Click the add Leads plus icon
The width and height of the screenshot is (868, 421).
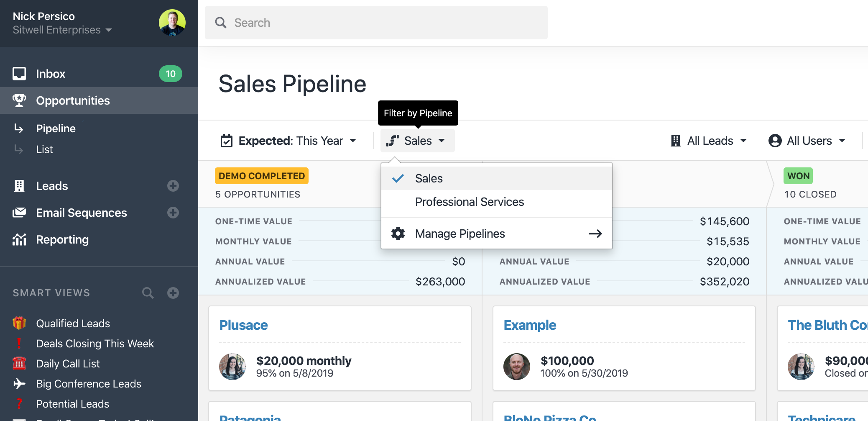click(173, 186)
